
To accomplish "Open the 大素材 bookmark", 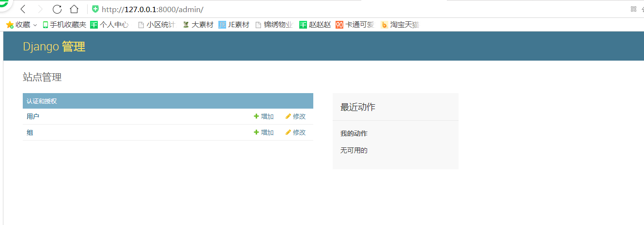I will click(198, 25).
